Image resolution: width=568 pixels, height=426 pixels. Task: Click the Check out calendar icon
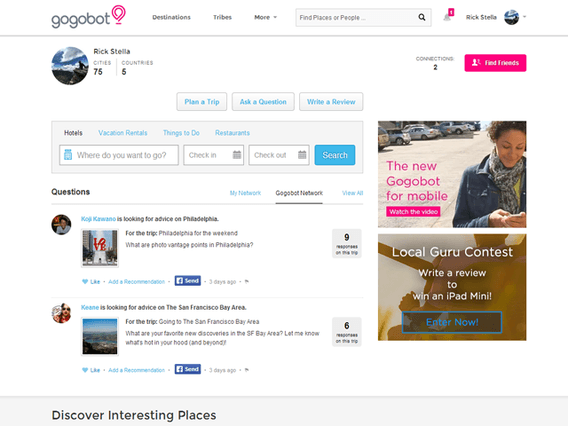(x=302, y=155)
